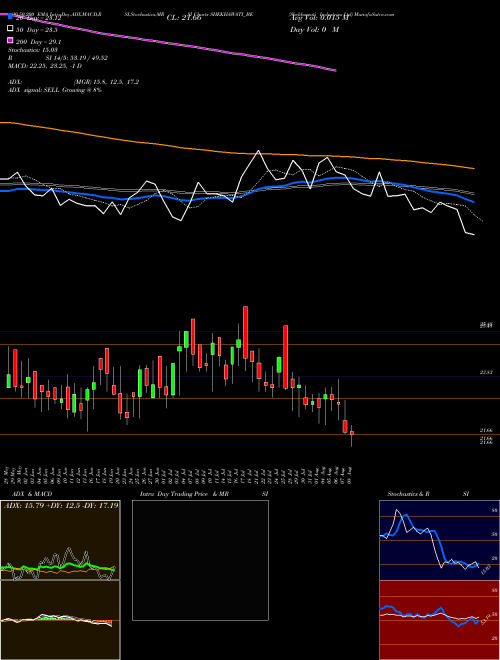Click the 'ADX: 15.79 +DY: 12.5 -DY: 17.19' header
This screenshot has width=500, height=660.
61,505
